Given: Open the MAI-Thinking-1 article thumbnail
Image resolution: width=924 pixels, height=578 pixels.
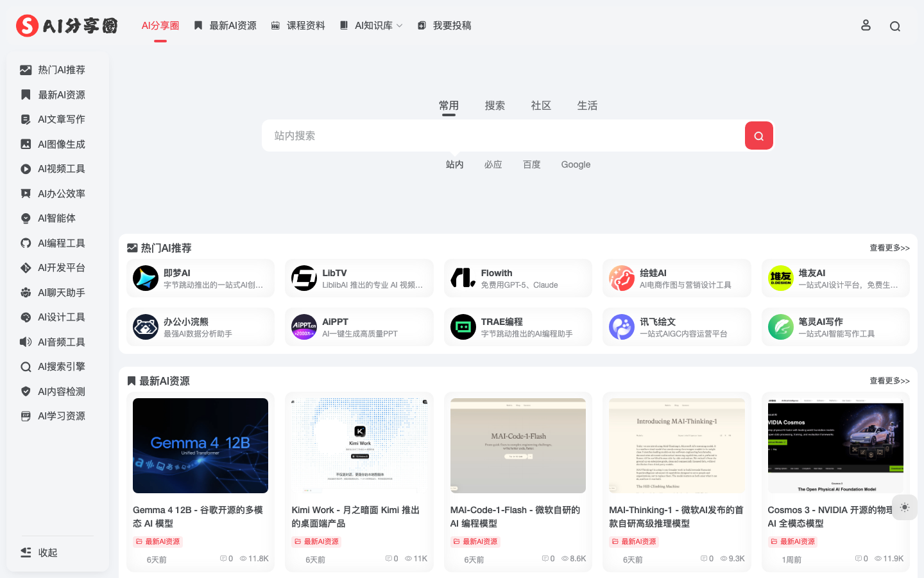Looking at the screenshot, I should pyautogui.click(x=677, y=446).
